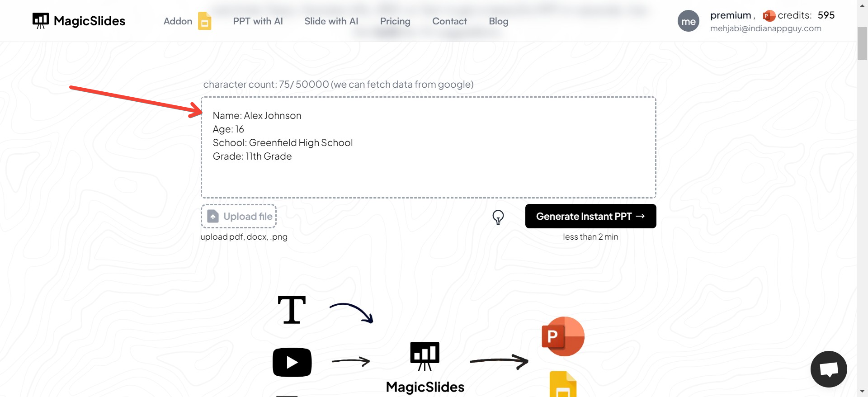
Task: Click the 'less than 2 min' note
Action: (590, 237)
